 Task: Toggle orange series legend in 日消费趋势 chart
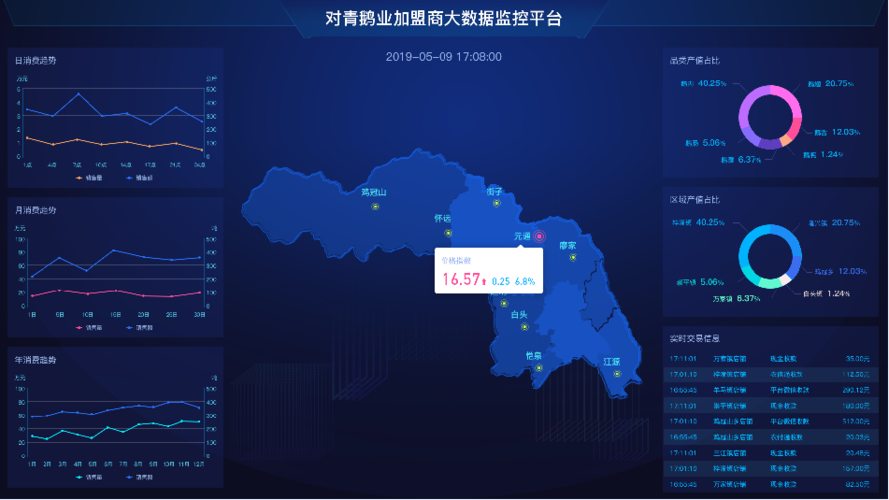89,177
